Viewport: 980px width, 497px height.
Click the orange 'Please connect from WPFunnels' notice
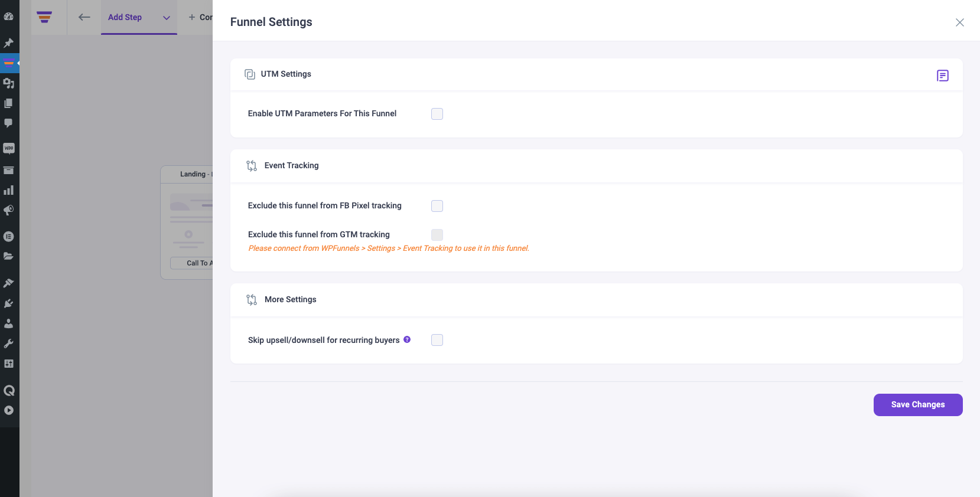point(389,248)
